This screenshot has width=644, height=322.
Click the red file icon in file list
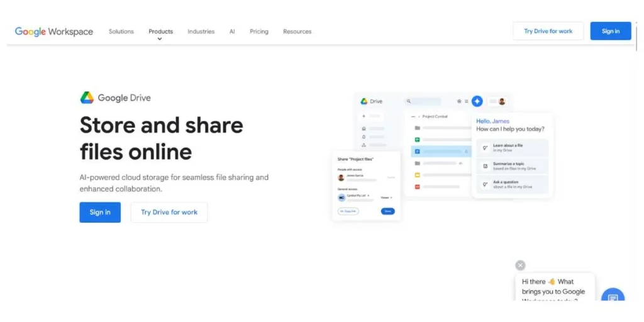(418, 187)
